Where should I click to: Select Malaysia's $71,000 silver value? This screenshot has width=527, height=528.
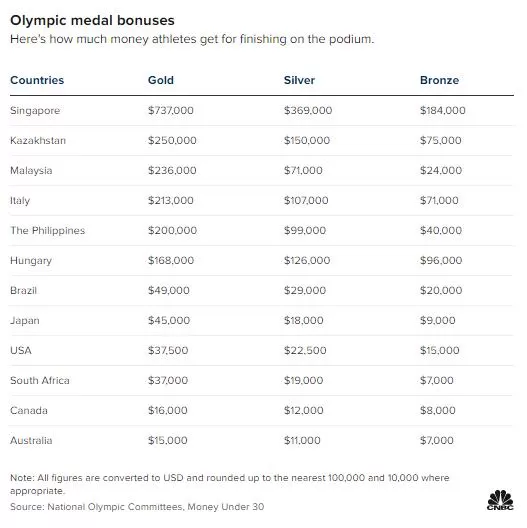pos(303,170)
